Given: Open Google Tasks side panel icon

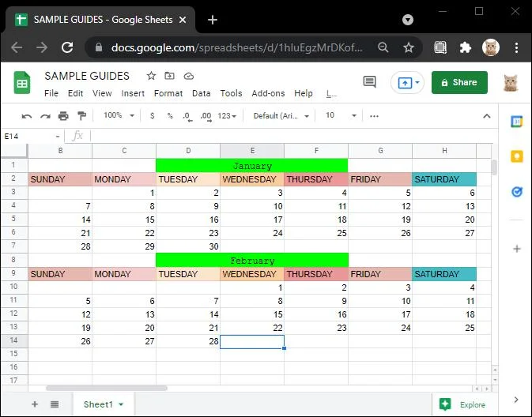Looking at the screenshot, I should coord(517,192).
